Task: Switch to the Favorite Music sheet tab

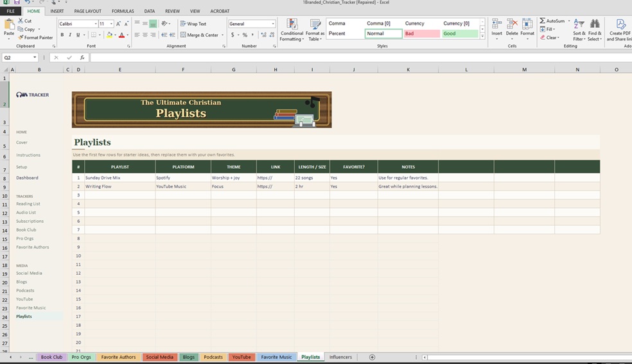Action: click(276, 357)
